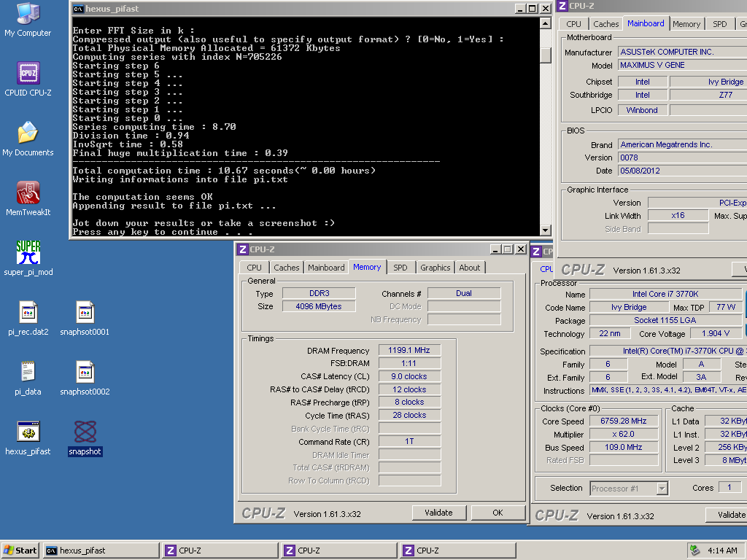Open the Graphics tab in CPU-Z
This screenshot has width=747, height=560.
click(435, 268)
